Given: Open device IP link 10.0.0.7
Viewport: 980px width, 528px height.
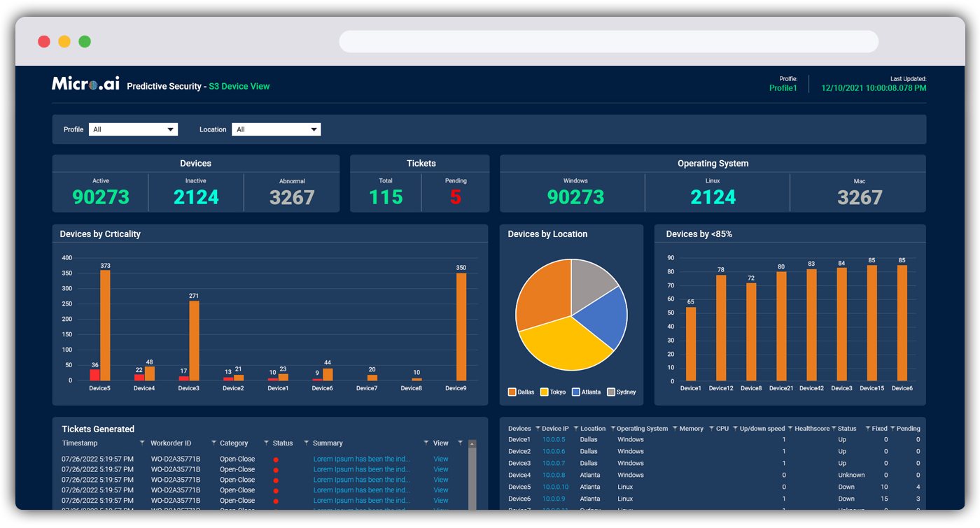Looking at the screenshot, I should click(554, 464).
